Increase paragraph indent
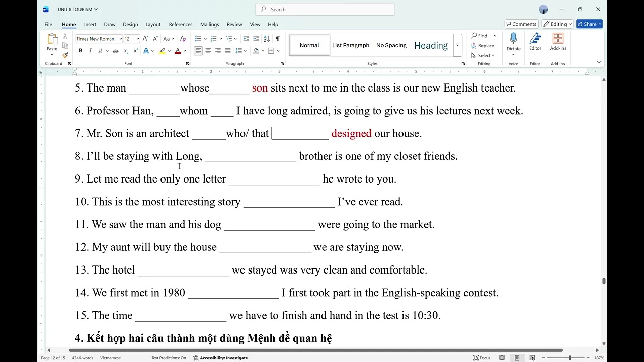The image size is (644, 362). tap(256, 39)
